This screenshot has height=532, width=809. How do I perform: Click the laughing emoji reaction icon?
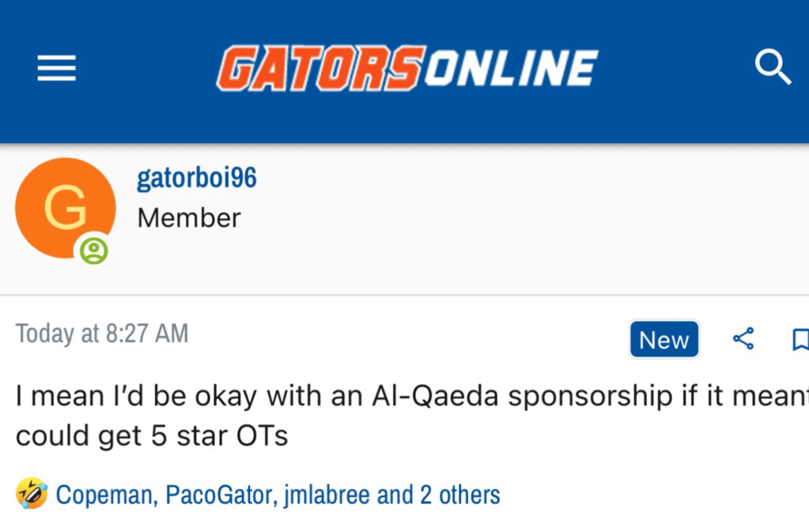coord(32,494)
